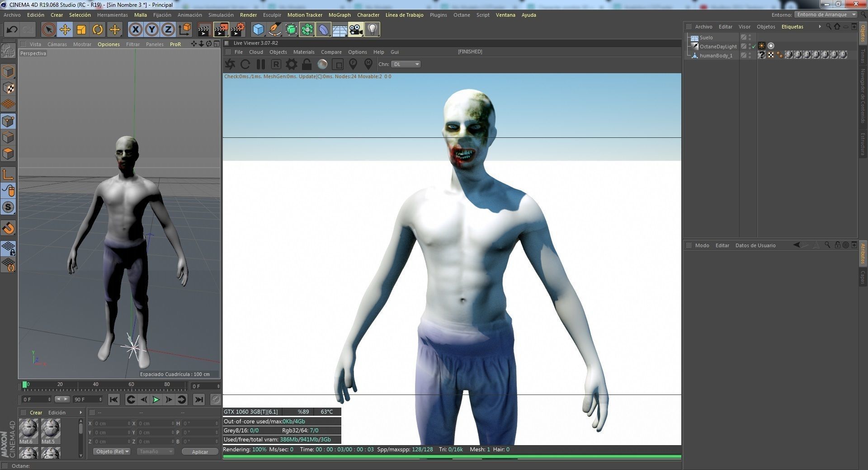The width and height of the screenshot is (868, 470).
Task: Toggle Live Viewer resolution lock
Action: 307,64
